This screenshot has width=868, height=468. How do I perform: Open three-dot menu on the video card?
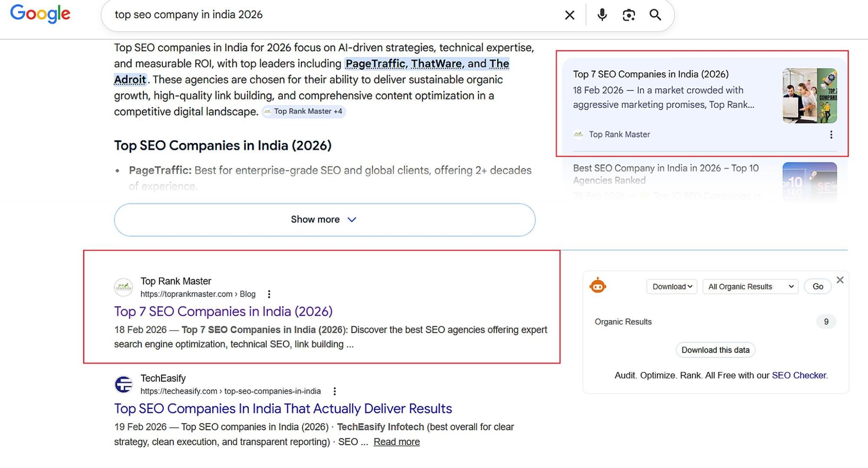pyautogui.click(x=832, y=135)
